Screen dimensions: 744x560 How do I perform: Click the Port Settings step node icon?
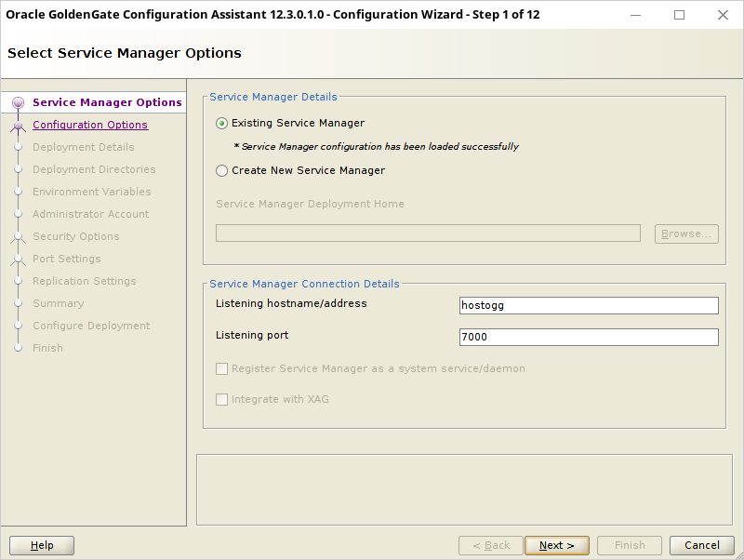18,260
